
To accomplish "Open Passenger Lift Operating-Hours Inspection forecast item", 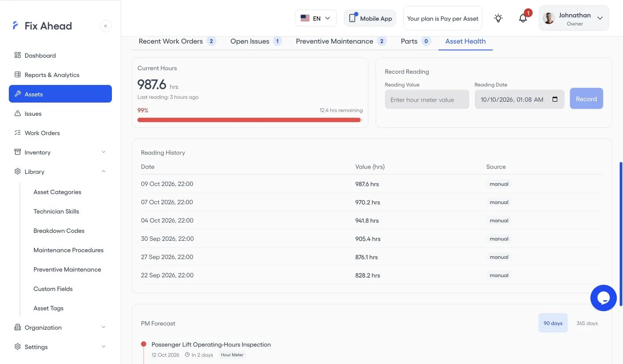I will pos(211,345).
